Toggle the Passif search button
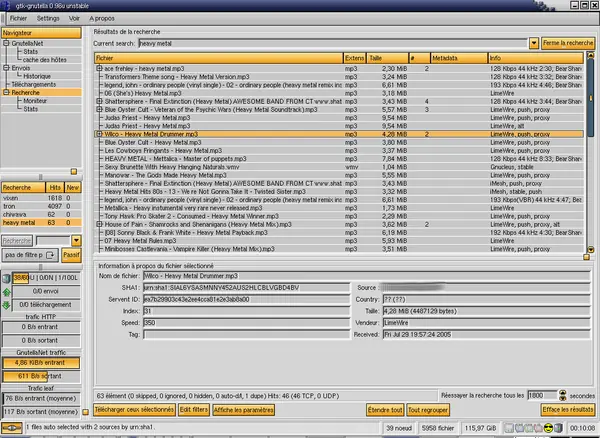The height and width of the screenshot is (438, 600). pos(73,256)
